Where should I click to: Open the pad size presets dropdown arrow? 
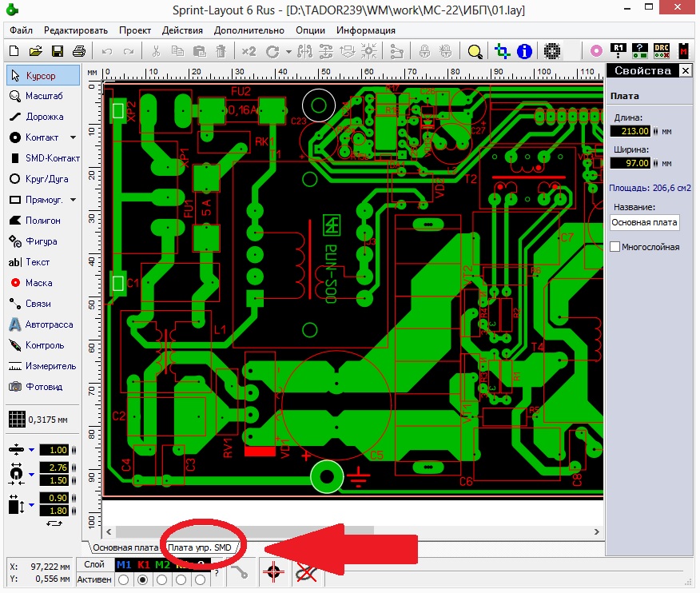32,474
